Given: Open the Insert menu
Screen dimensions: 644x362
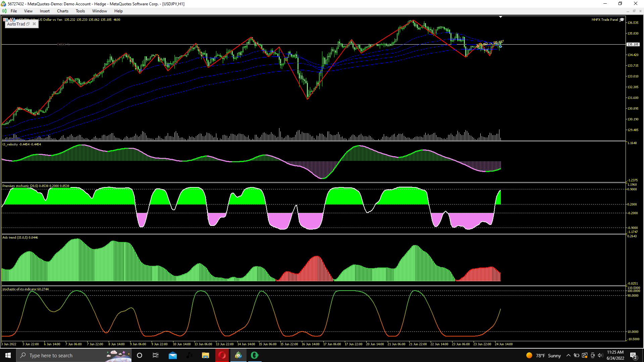Looking at the screenshot, I should point(45,11).
